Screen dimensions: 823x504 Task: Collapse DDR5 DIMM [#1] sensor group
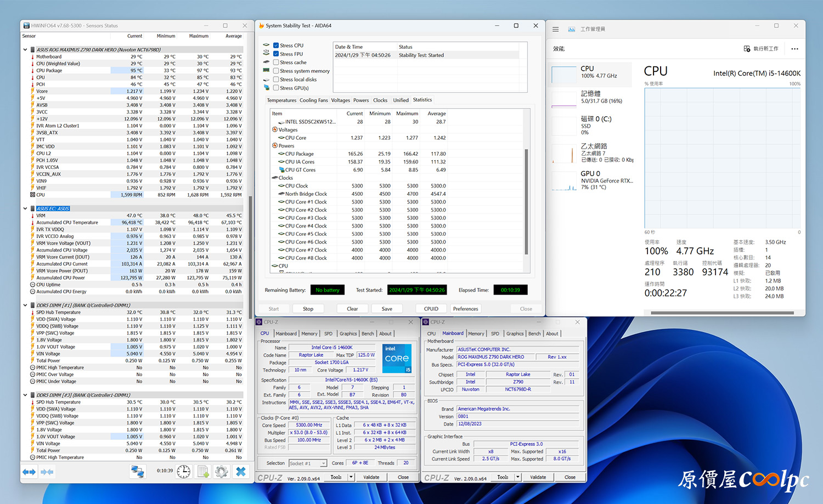coord(25,305)
